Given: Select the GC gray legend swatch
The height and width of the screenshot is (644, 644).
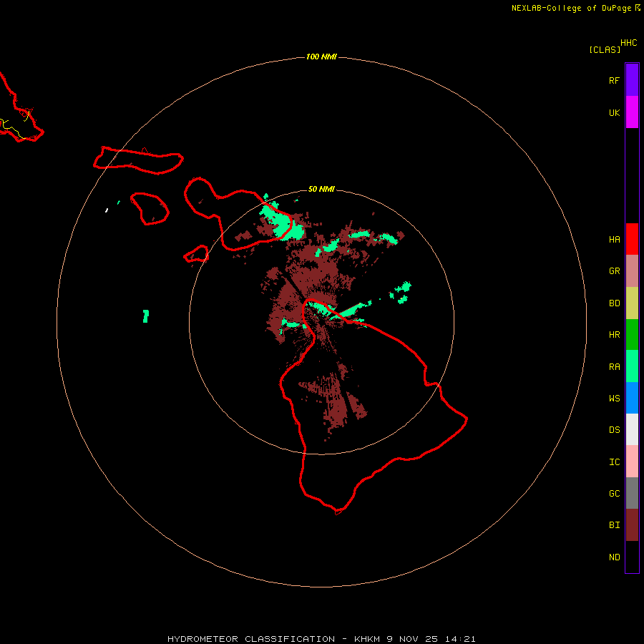Looking at the screenshot, I should click(x=632, y=493).
